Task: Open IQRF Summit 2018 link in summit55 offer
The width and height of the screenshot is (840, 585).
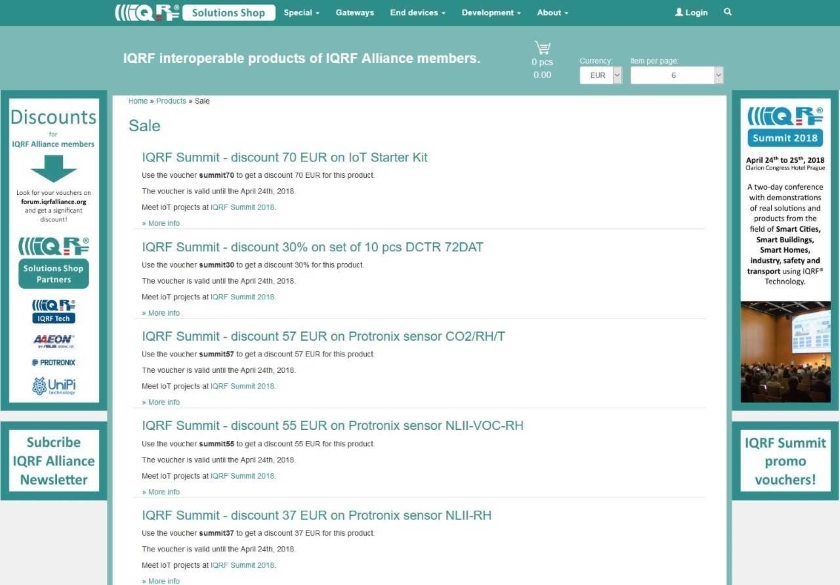Action: click(242, 476)
